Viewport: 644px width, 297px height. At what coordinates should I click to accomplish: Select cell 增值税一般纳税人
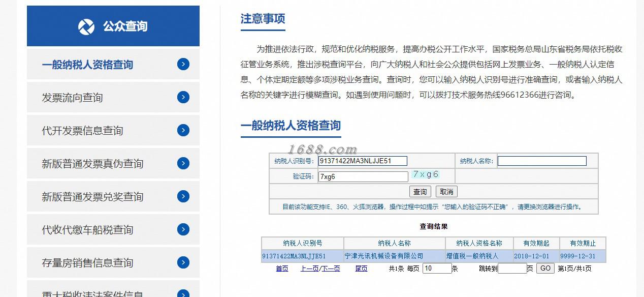coord(479,256)
